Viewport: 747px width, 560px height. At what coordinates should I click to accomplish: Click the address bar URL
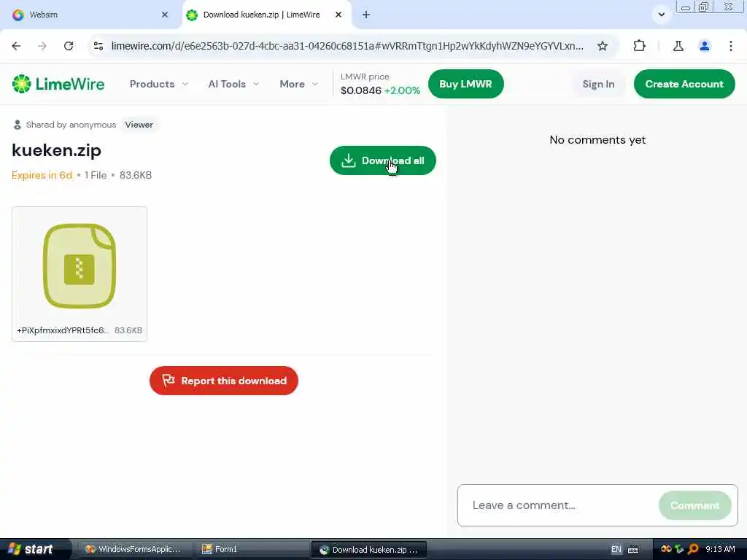pos(347,46)
